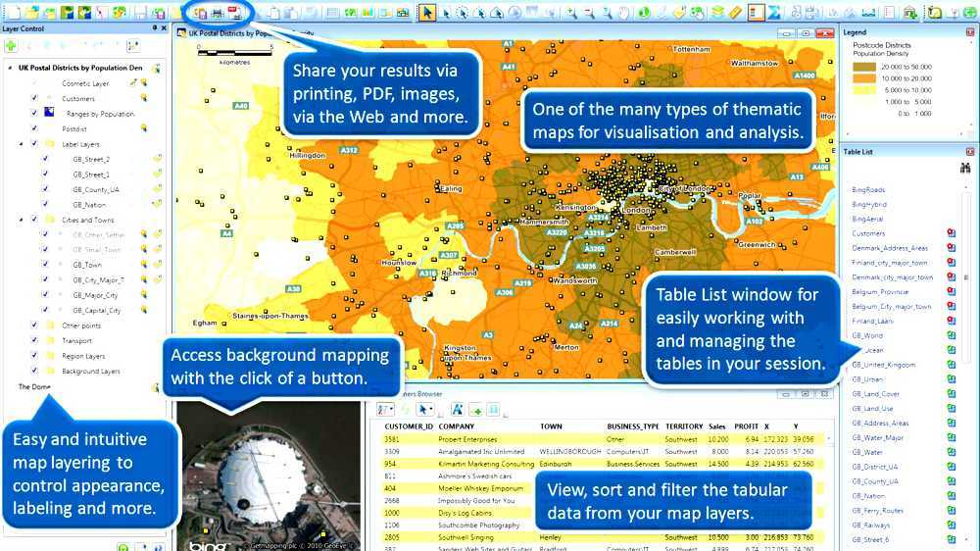Toggle the GB_County_UA layer checkbox
Screen dimensions: 980x551
(45, 189)
